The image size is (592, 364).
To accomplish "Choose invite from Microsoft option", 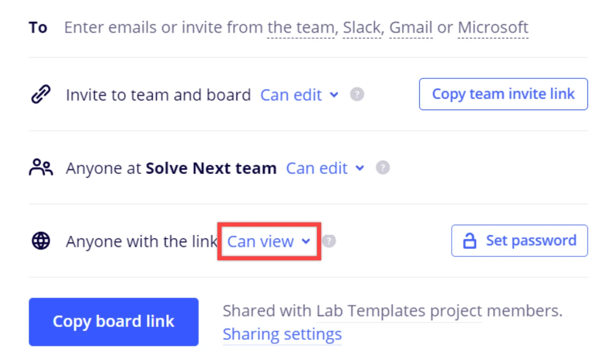I will [493, 27].
